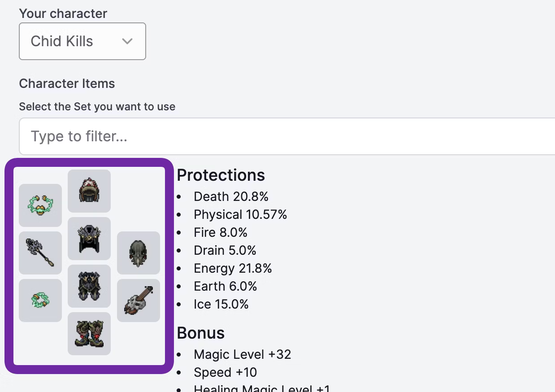Select the dark armor body slot

pyautogui.click(x=89, y=238)
